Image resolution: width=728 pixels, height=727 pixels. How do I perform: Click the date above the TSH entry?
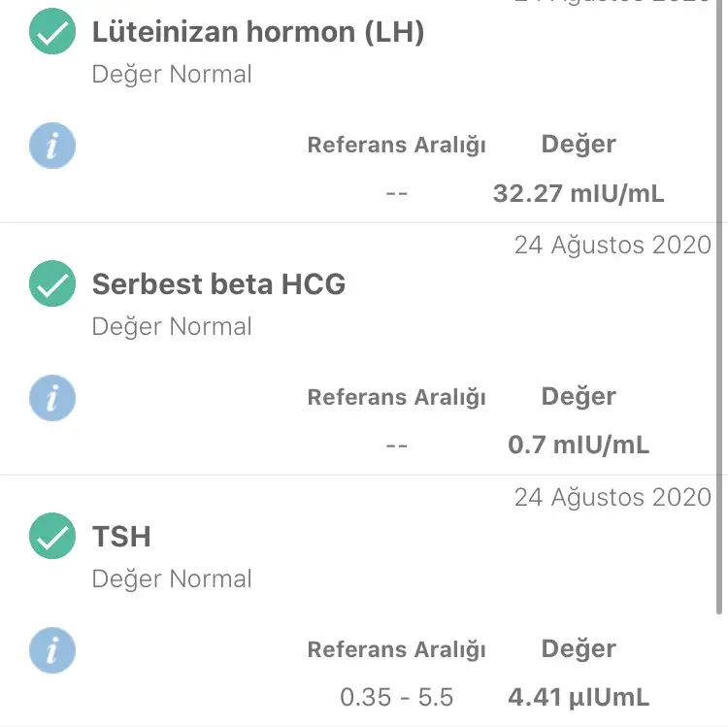[612, 497]
